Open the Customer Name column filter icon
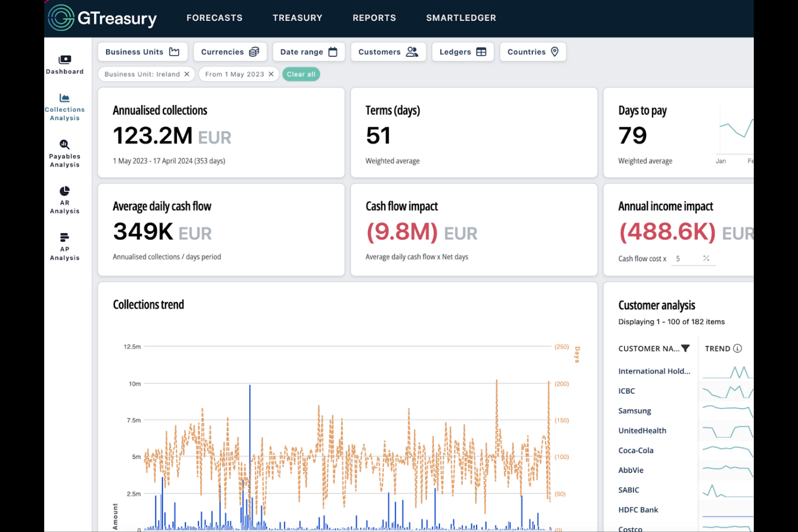This screenshot has width=798, height=532. click(685, 348)
